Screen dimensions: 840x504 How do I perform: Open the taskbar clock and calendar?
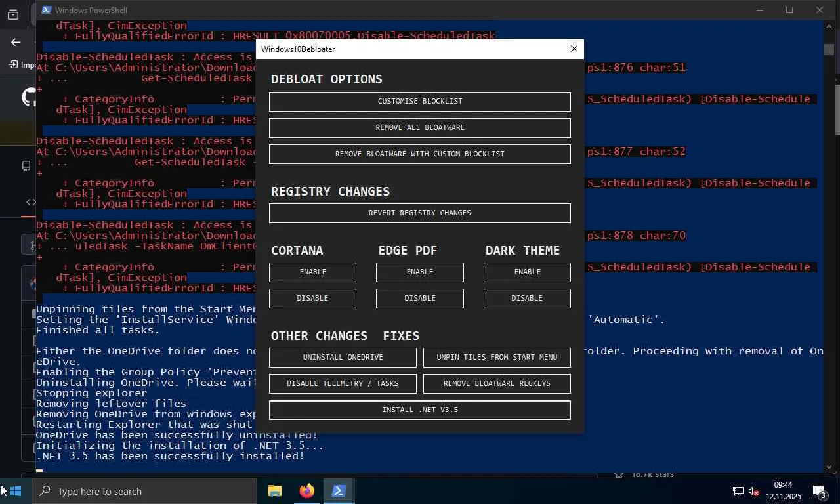783,491
